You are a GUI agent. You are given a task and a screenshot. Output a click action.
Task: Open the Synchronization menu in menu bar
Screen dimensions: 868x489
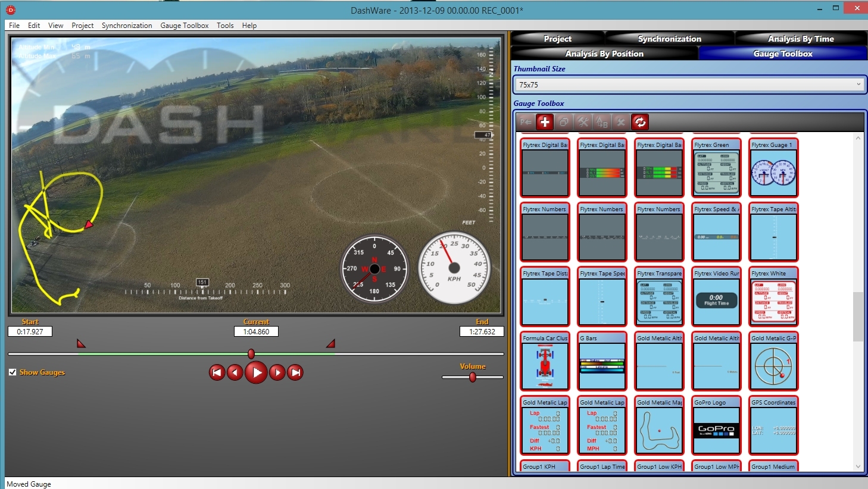(x=127, y=26)
